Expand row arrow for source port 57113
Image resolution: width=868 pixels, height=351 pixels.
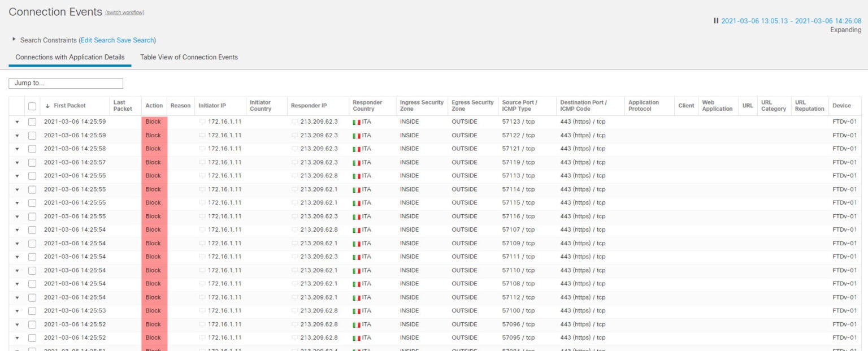(x=17, y=176)
